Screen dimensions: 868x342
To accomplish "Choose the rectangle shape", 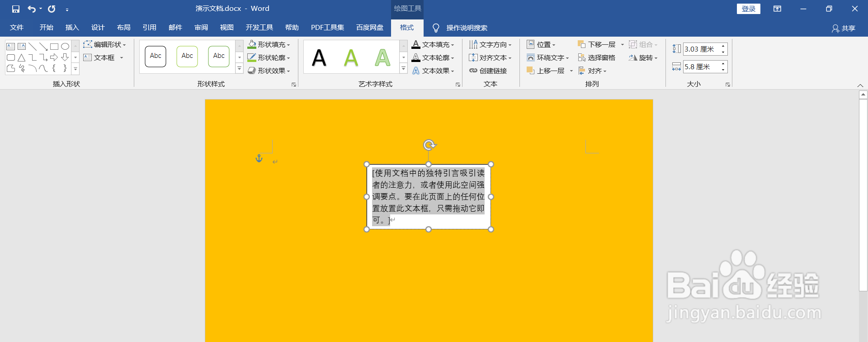I will [x=54, y=46].
